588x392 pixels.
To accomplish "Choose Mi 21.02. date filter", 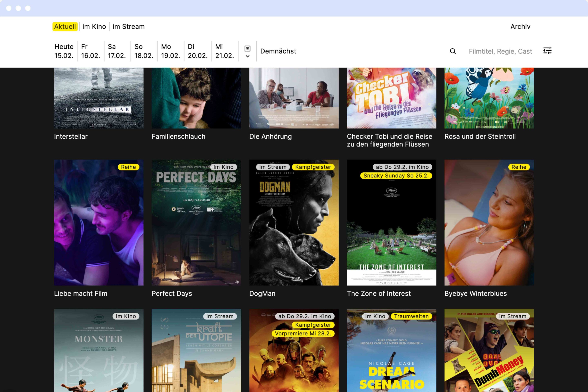I will 224,51.
